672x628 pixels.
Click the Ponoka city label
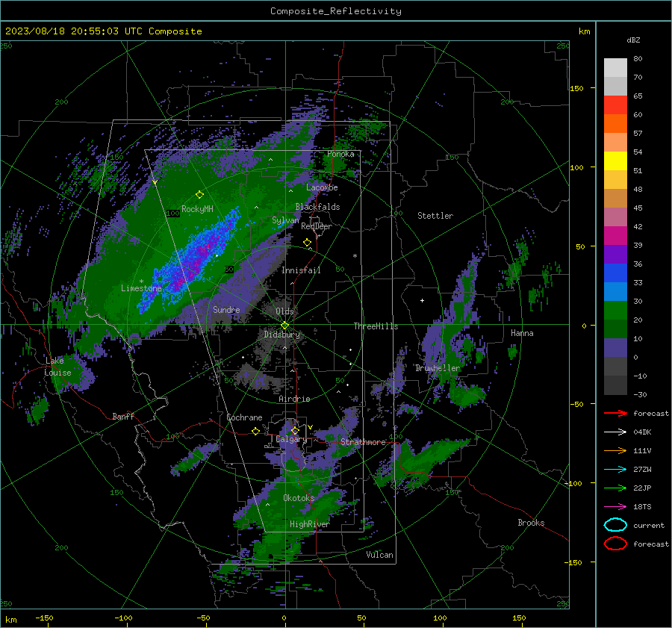(x=340, y=154)
